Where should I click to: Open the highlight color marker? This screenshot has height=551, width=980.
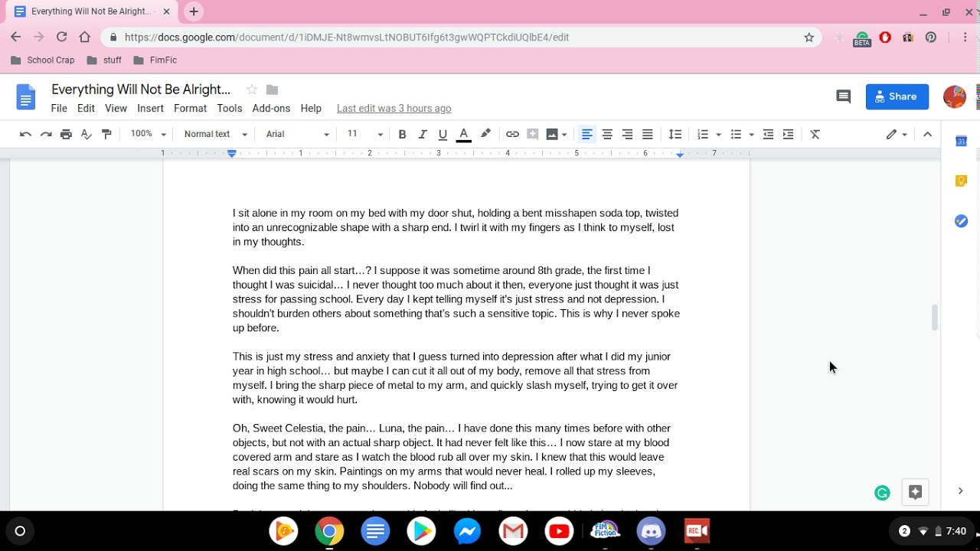click(485, 134)
